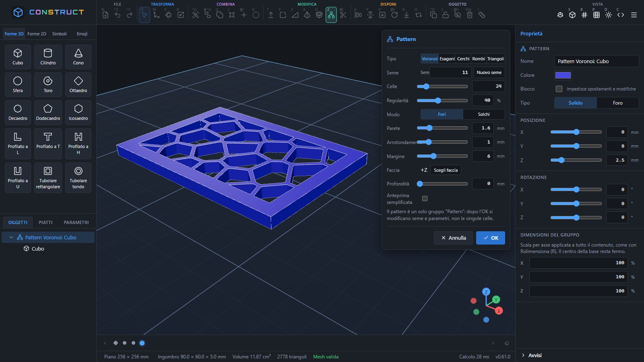
Task: Open the Simboli tab
Action: click(x=60, y=34)
